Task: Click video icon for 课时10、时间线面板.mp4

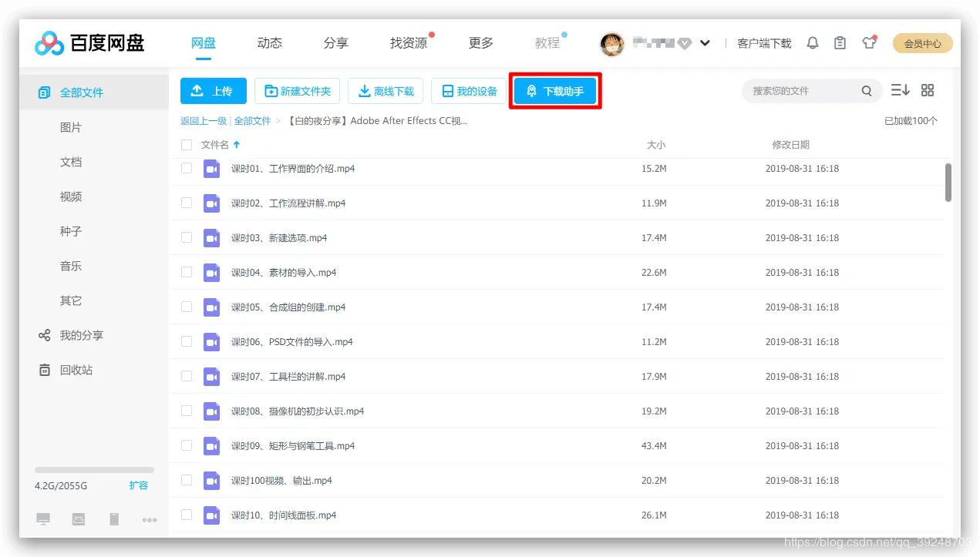Action: (212, 515)
